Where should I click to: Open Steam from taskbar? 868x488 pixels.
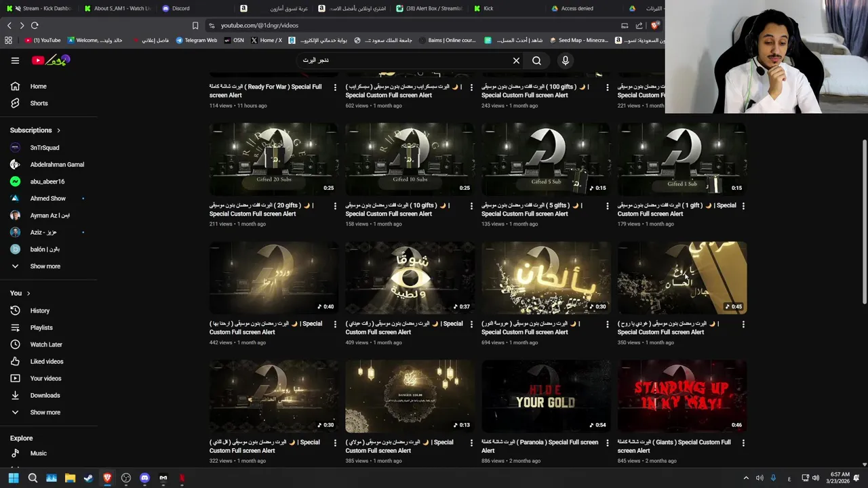coord(88,478)
